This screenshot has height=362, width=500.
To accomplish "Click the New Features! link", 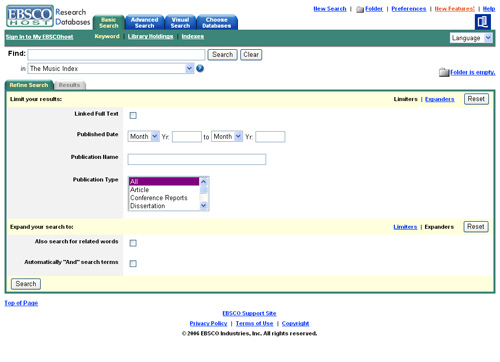I will point(454,9).
